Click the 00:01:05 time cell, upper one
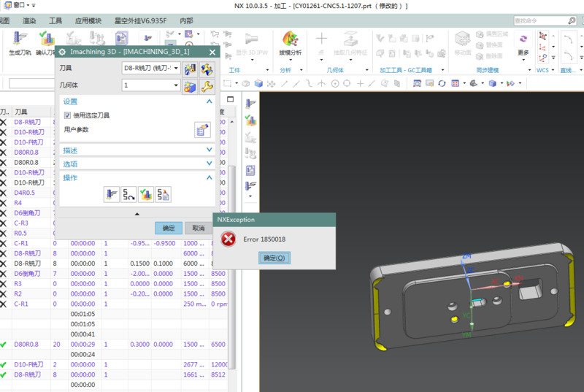The height and width of the screenshot is (392, 584). coord(82,314)
